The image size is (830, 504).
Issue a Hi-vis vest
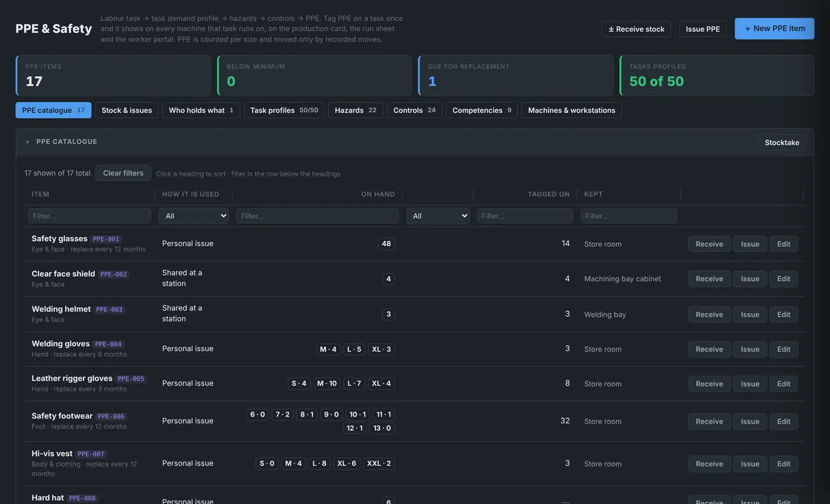point(750,464)
